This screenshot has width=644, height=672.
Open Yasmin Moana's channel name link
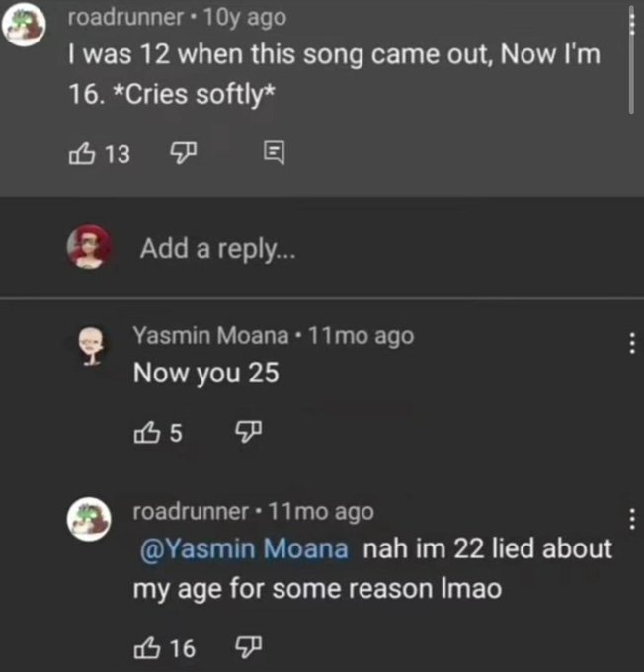(x=210, y=335)
